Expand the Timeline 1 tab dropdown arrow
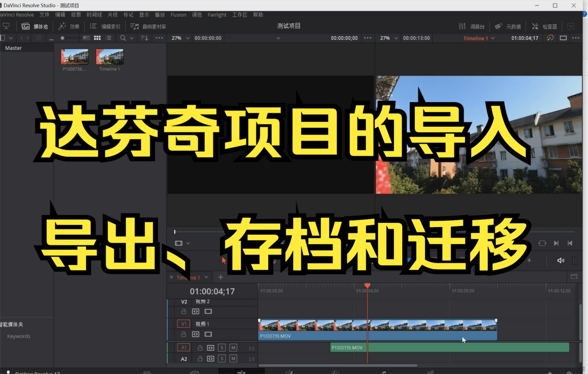The height and width of the screenshot is (374, 588). pyautogui.click(x=206, y=277)
